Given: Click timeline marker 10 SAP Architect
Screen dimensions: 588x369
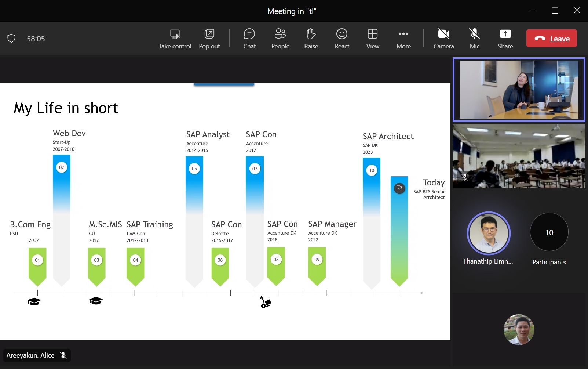Looking at the screenshot, I should click(372, 170).
